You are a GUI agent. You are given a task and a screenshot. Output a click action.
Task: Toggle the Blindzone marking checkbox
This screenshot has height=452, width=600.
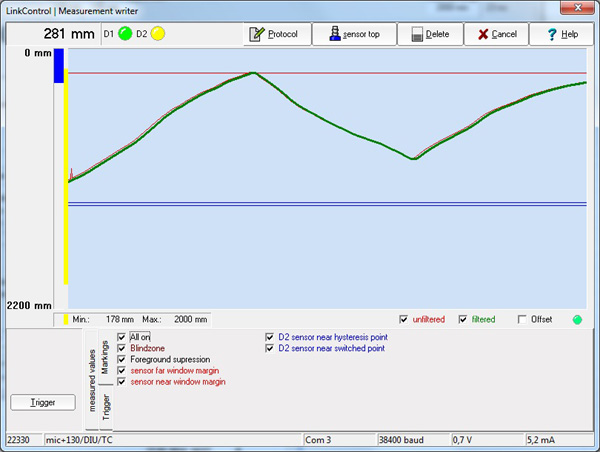[122, 348]
